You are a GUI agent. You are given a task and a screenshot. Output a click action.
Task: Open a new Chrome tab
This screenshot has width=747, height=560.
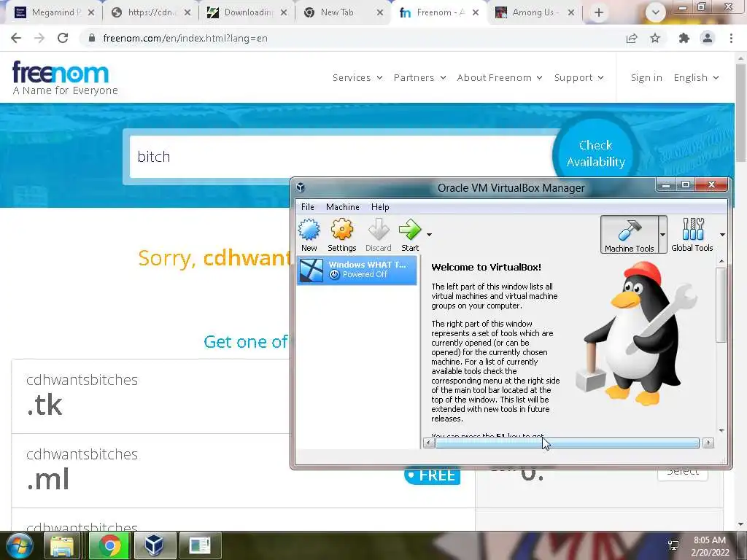click(599, 13)
